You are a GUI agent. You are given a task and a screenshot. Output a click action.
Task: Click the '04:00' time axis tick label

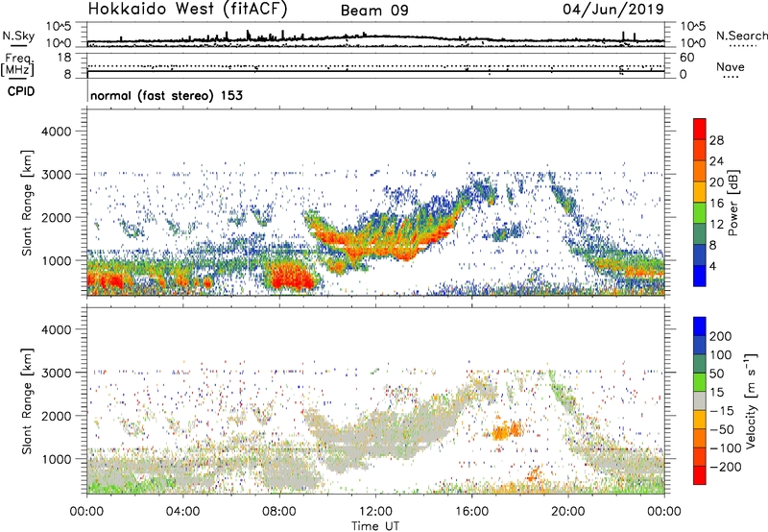click(182, 512)
